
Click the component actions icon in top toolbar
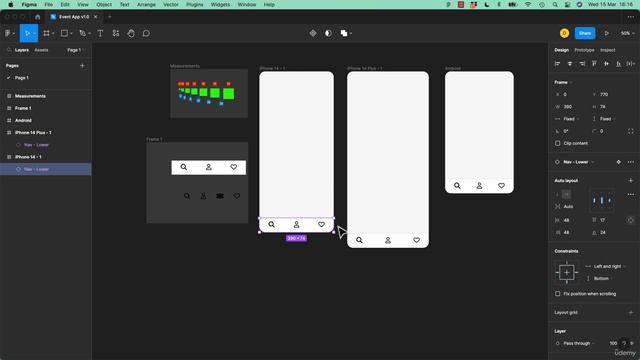point(313,33)
